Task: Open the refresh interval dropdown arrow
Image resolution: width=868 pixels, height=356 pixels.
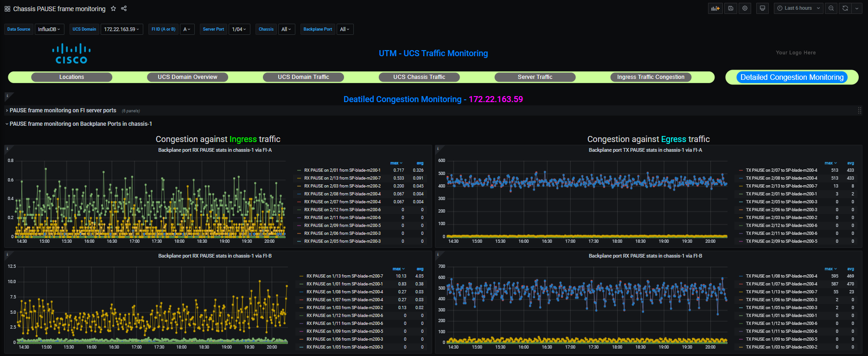Action: point(857,8)
